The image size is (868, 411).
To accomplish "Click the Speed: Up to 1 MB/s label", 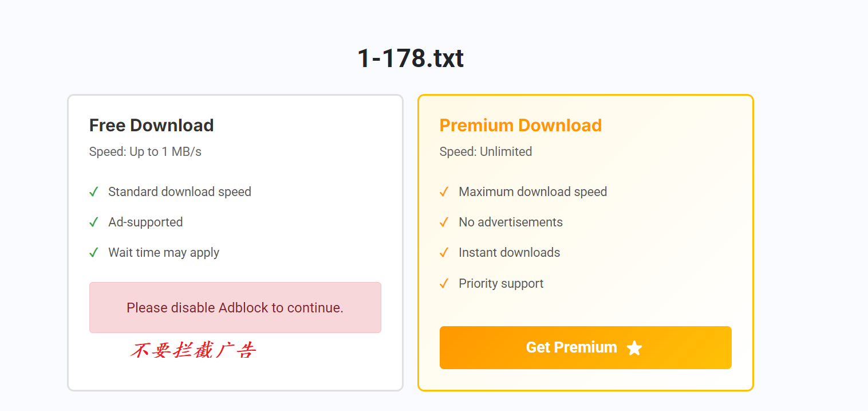I will pyautogui.click(x=145, y=151).
